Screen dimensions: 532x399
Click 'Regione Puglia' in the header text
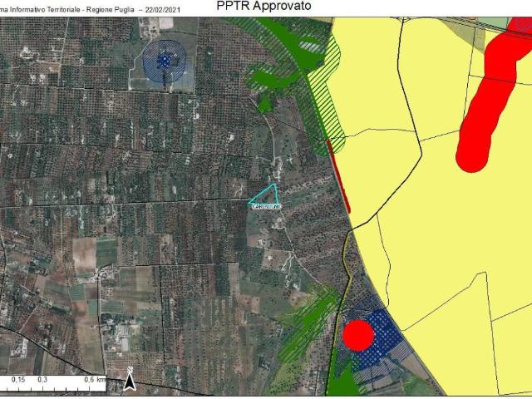(111, 10)
